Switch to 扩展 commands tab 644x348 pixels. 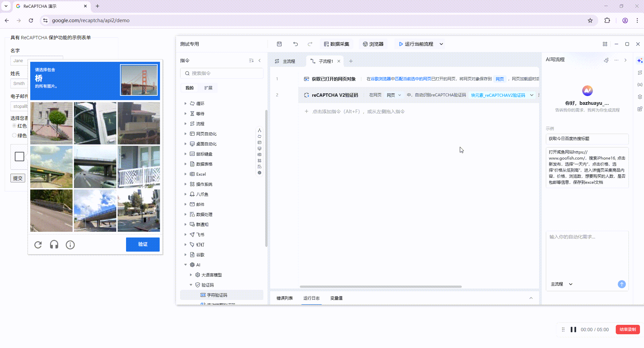pyautogui.click(x=208, y=88)
